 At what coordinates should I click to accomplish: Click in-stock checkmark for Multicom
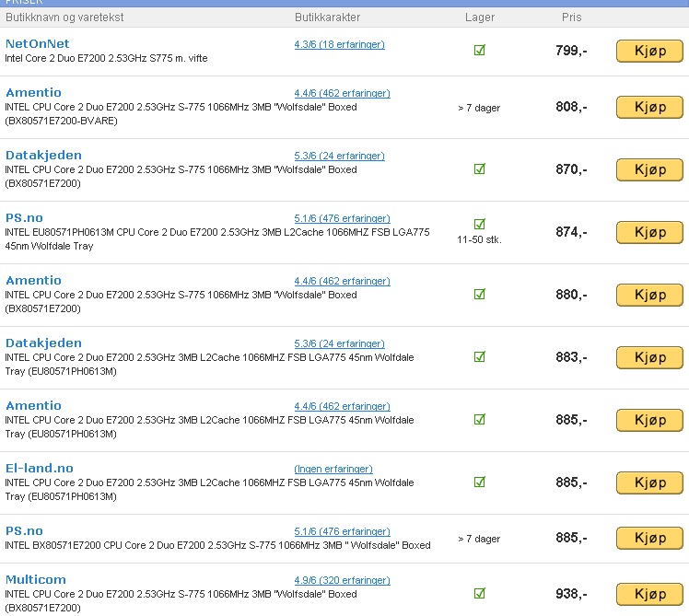coord(479,593)
